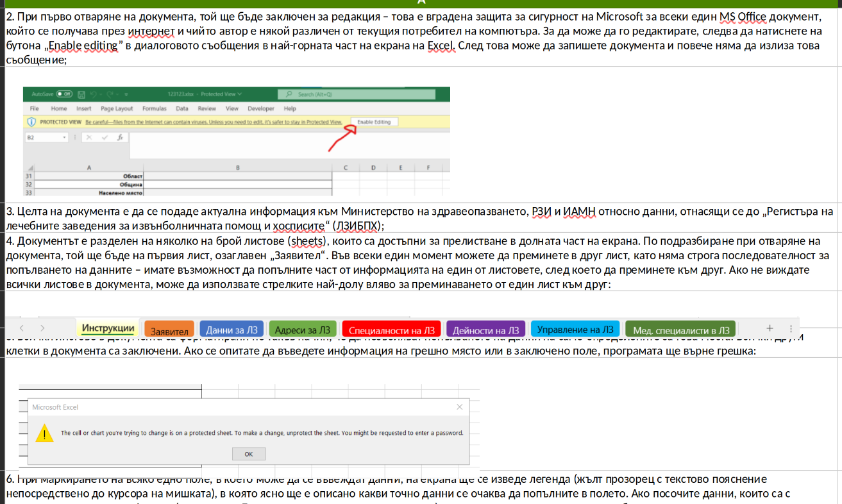Click the plus icon to add sheet

770,328
